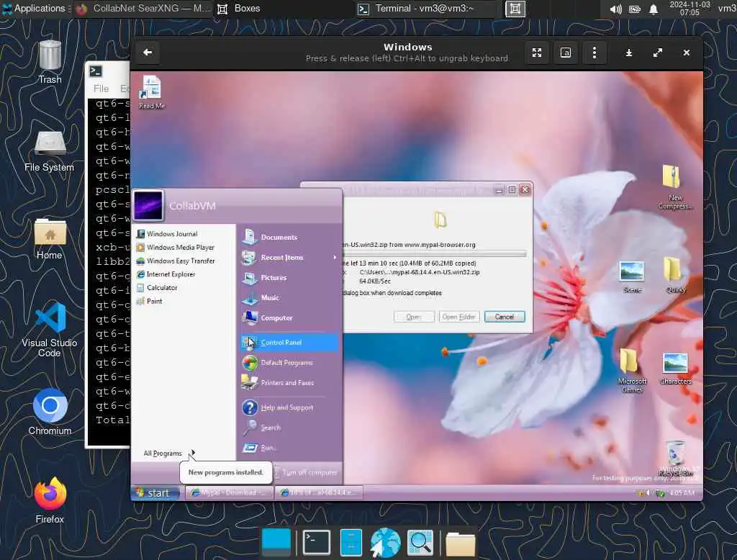This screenshot has width=737, height=560.
Task: Open the Boxes three-dot menu
Action: tap(594, 53)
